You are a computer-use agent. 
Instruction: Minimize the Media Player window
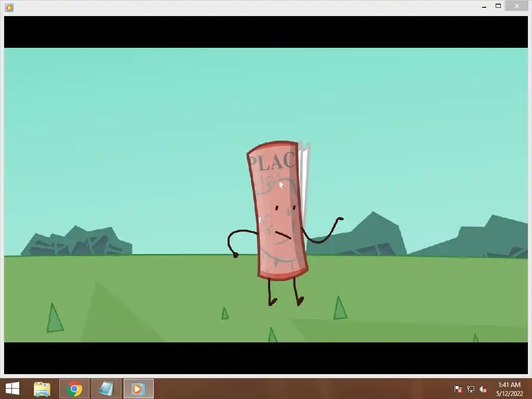[484, 6]
